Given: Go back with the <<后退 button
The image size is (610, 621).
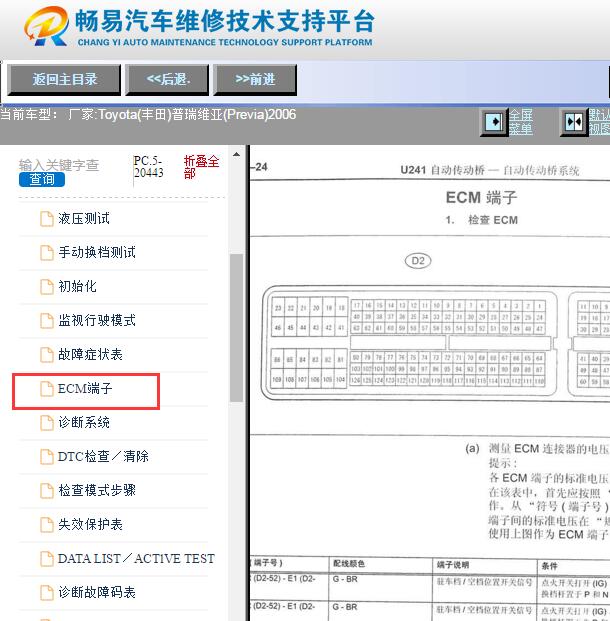Looking at the screenshot, I should 168,80.
